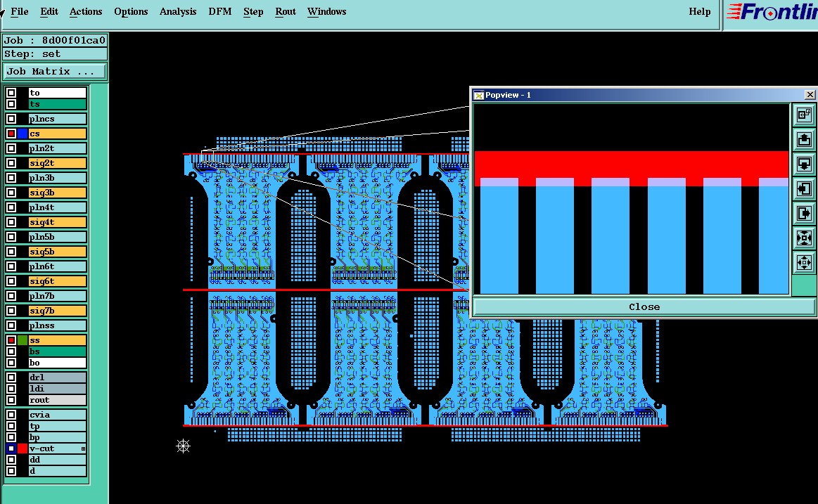Open the DFM menu
The height and width of the screenshot is (504, 818).
(x=219, y=11)
